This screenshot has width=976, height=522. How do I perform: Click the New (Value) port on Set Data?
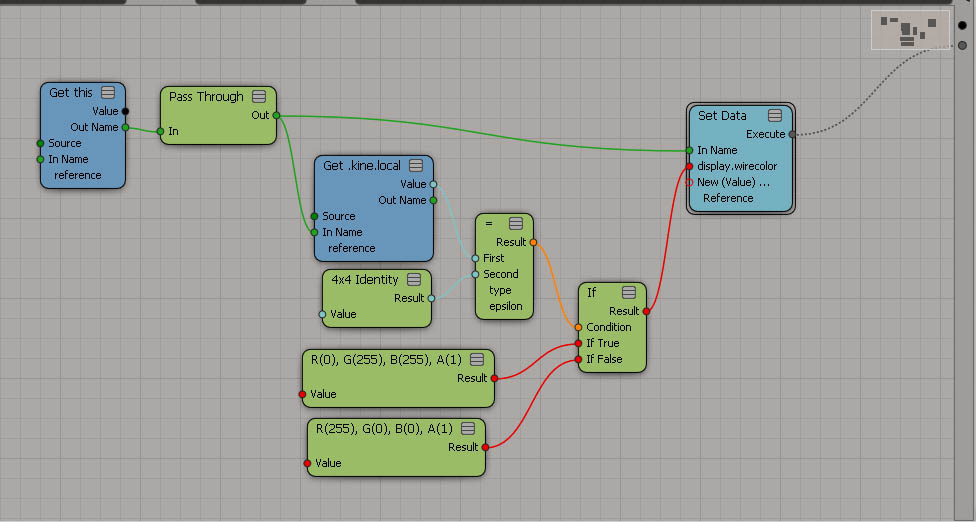click(x=690, y=182)
